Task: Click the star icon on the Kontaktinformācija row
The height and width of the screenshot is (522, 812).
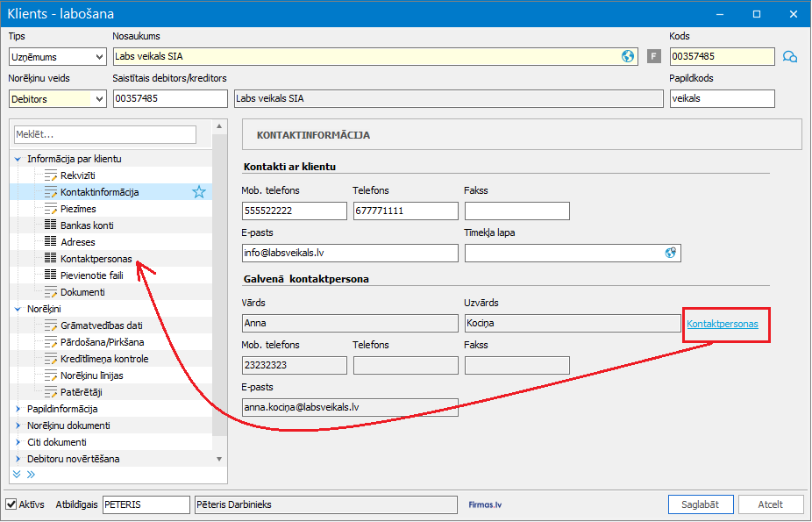Action: (199, 192)
